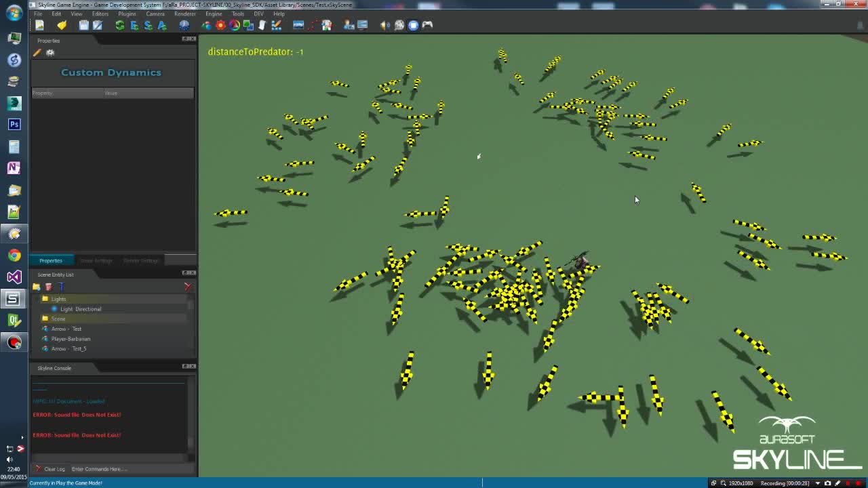Toggle the gear icon in the Properties panel header
This screenshot has width=868, height=488.
coord(50,52)
